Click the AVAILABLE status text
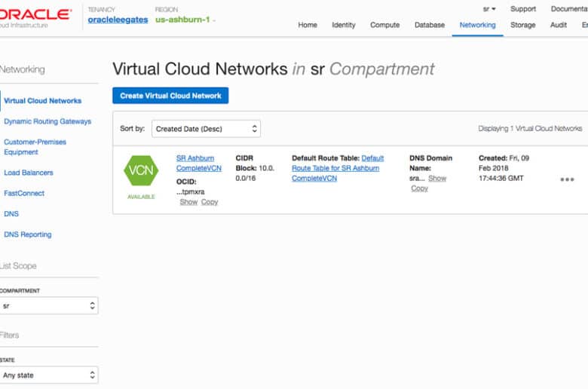Image resolution: width=588 pixels, height=389 pixels. click(141, 197)
